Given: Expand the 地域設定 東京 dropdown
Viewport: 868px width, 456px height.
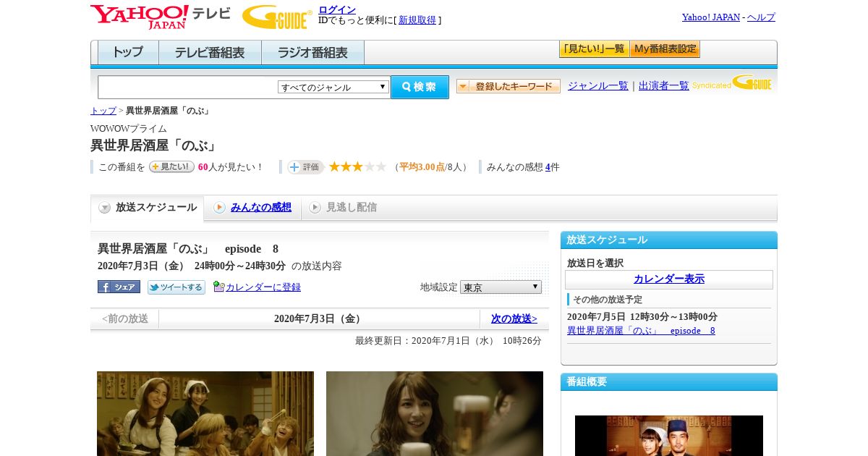Looking at the screenshot, I should [x=501, y=287].
